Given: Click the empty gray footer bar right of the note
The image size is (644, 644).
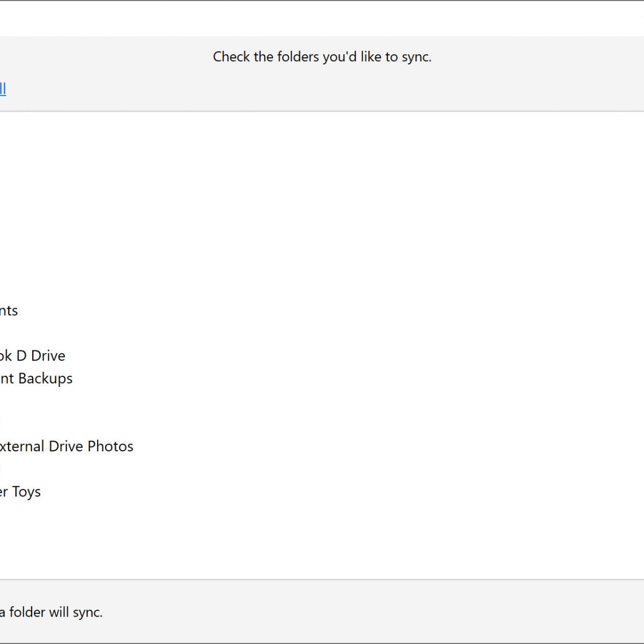Looking at the screenshot, I should pyautogui.click(x=376, y=612).
